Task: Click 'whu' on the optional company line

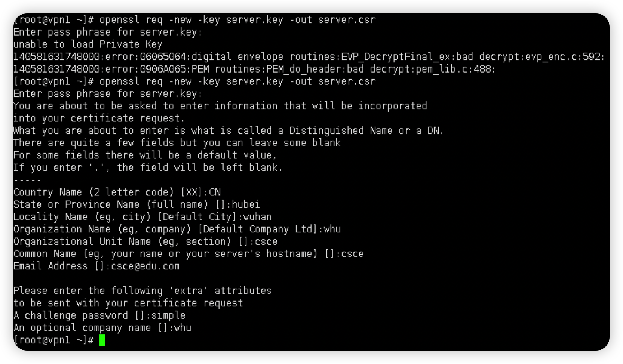Action: coord(182,328)
